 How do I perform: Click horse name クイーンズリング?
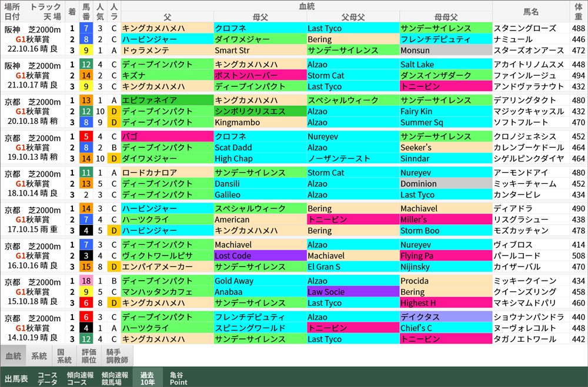524,292
